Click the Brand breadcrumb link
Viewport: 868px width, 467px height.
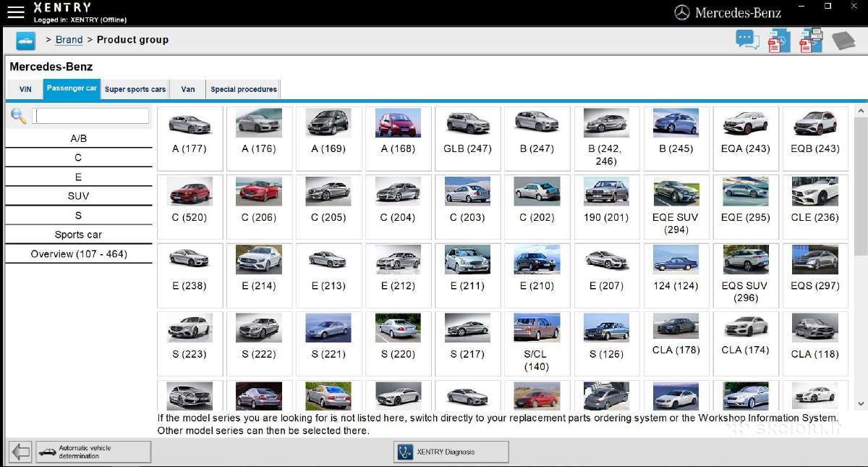tap(69, 40)
